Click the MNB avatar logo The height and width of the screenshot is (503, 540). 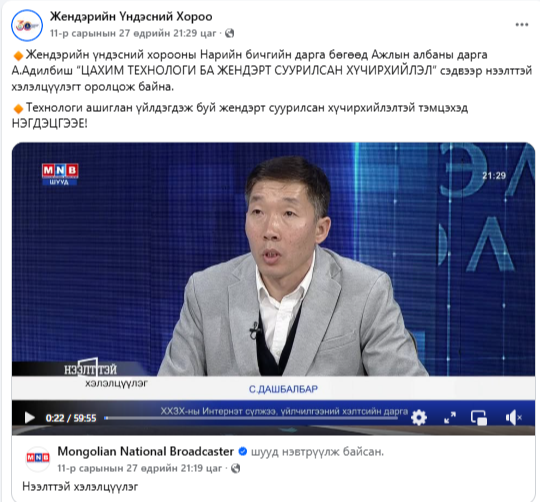coord(38,458)
